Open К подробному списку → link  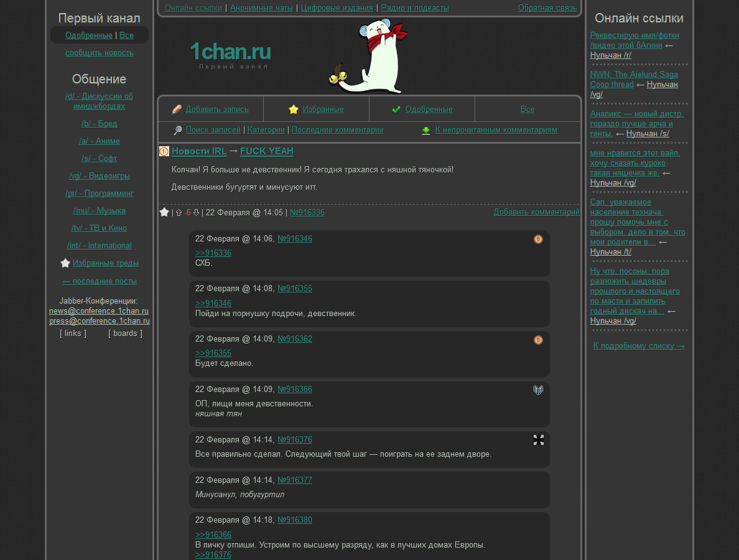tap(639, 346)
